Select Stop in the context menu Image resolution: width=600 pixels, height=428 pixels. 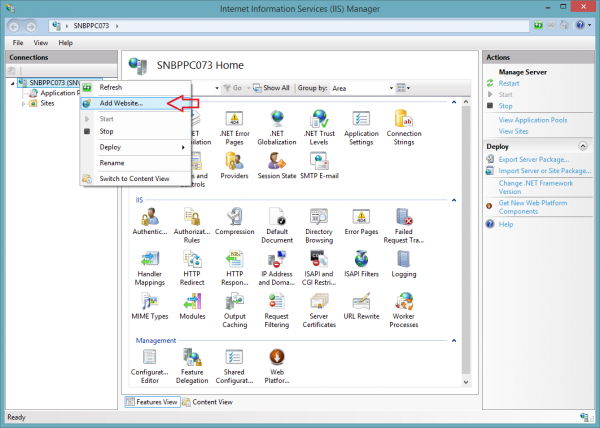point(135,131)
